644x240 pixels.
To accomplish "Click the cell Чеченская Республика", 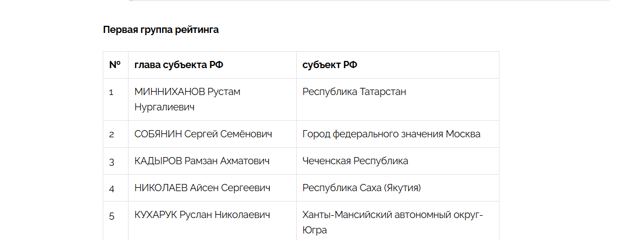I will (x=356, y=161).
